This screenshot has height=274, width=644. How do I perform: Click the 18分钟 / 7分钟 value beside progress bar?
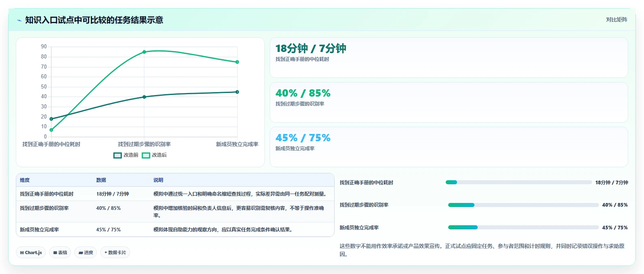pos(612,183)
